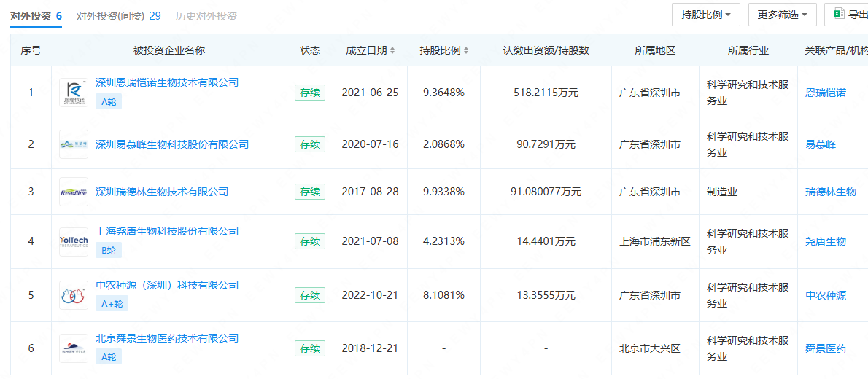Click the 舜景生物医药 logo icon
The height and width of the screenshot is (379, 868).
(x=74, y=348)
